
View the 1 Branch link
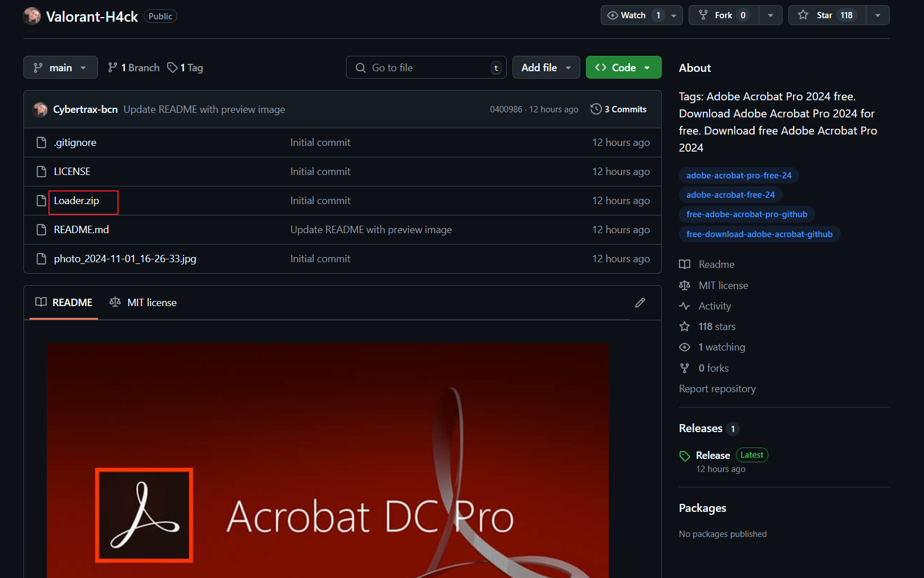point(134,67)
